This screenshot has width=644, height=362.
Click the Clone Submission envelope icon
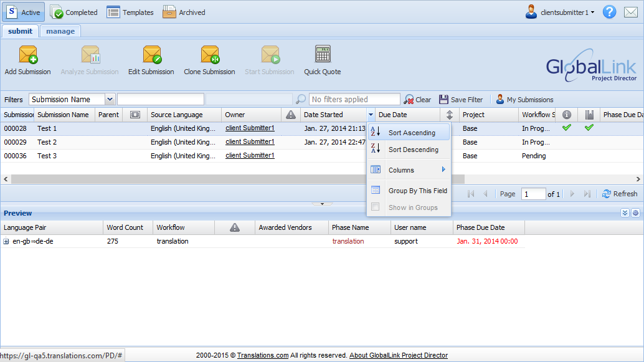pyautogui.click(x=210, y=55)
